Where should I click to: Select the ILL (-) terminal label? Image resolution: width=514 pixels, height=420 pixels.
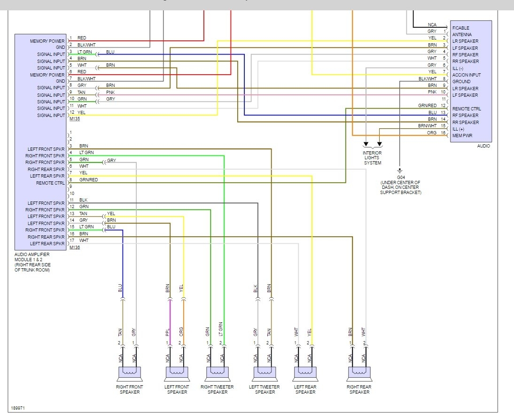458,68
